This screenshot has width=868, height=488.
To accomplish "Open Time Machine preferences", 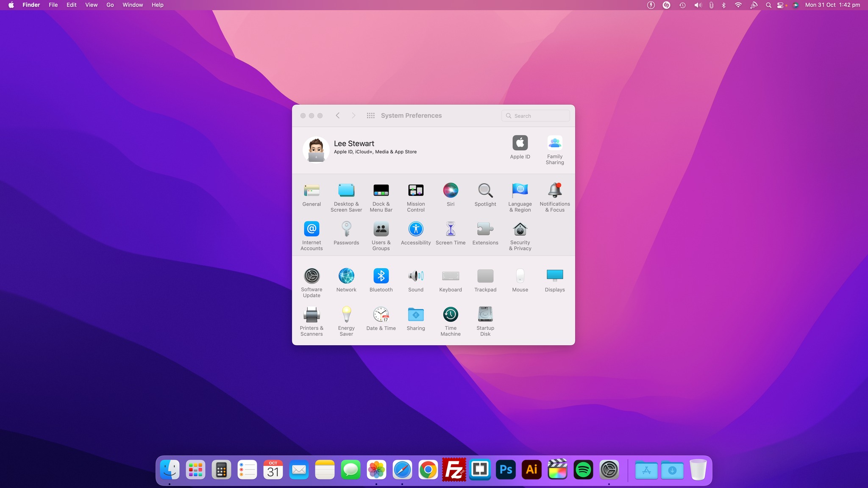I will (451, 322).
